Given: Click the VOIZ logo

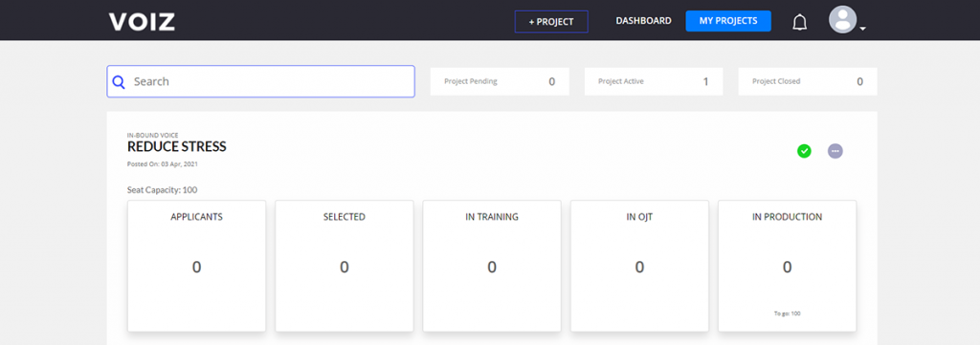Looking at the screenshot, I should pyautogui.click(x=142, y=21).
